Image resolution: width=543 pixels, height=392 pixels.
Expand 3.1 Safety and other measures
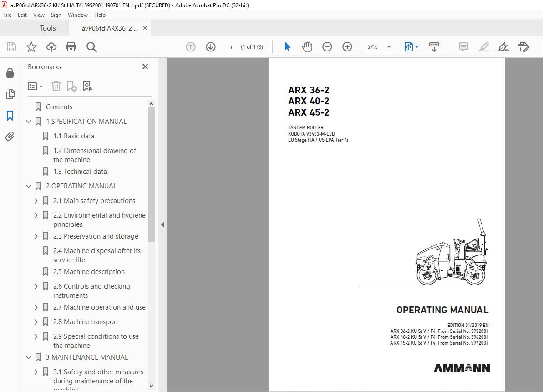(36, 372)
